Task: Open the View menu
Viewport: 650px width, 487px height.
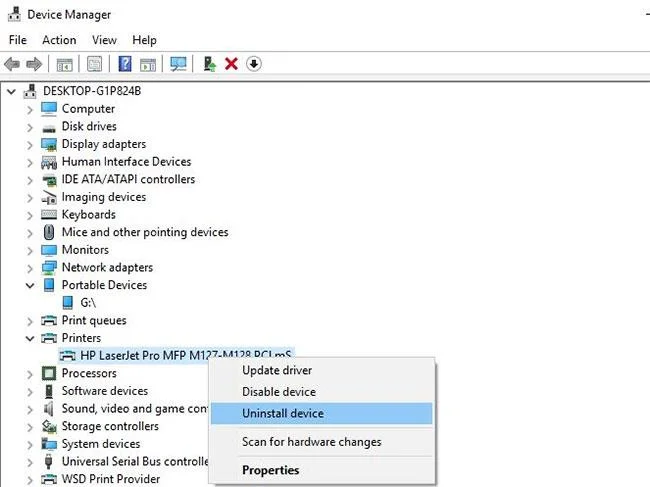Action: tap(104, 40)
